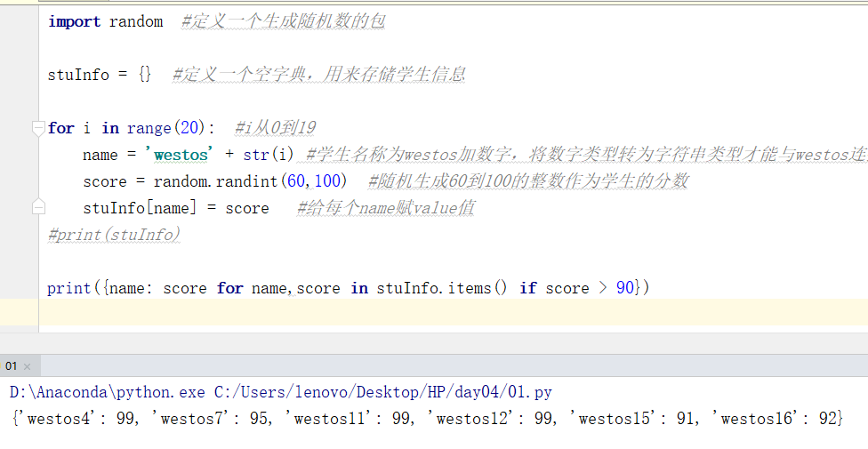Click "'westos7': 95" in the output
Image resolution: width=868 pixels, height=449 pixels.
coord(211,418)
